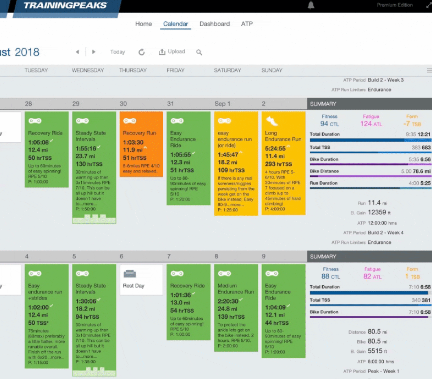Click bike icon on Sep 5 Steady State Intervals
This screenshot has height=379, width=432.
[x=82, y=273]
